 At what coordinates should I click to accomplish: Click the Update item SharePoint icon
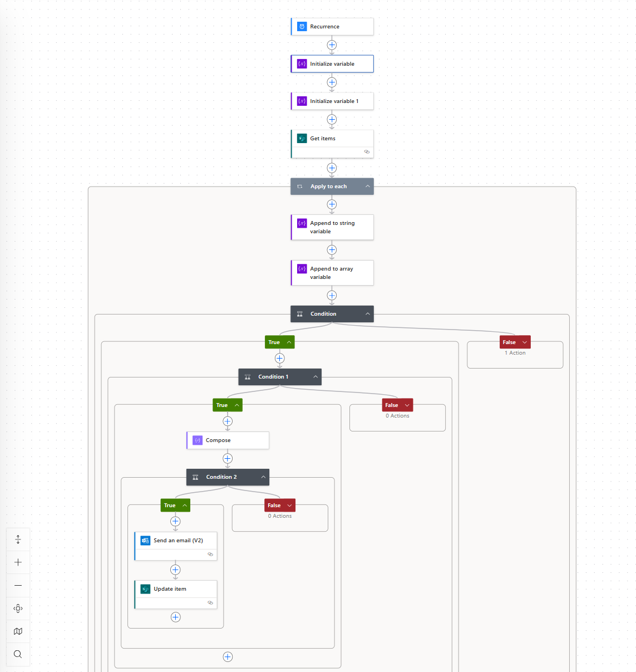pos(145,588)
